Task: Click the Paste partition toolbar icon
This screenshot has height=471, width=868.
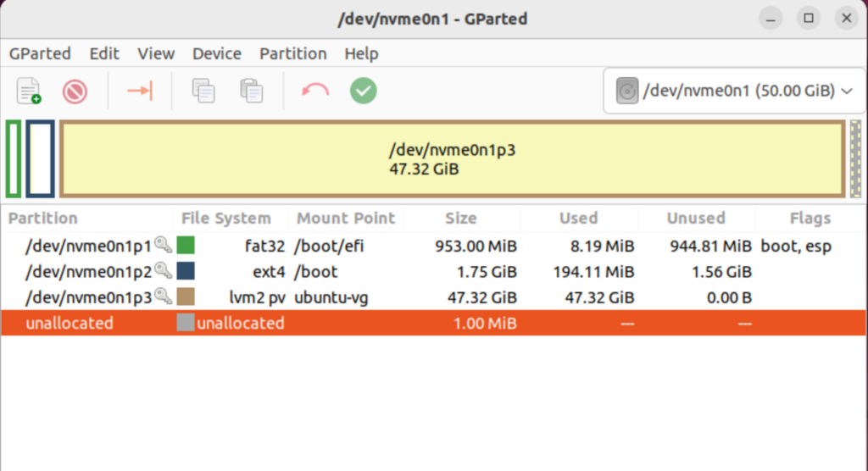Action: click(x=251, y=91)
